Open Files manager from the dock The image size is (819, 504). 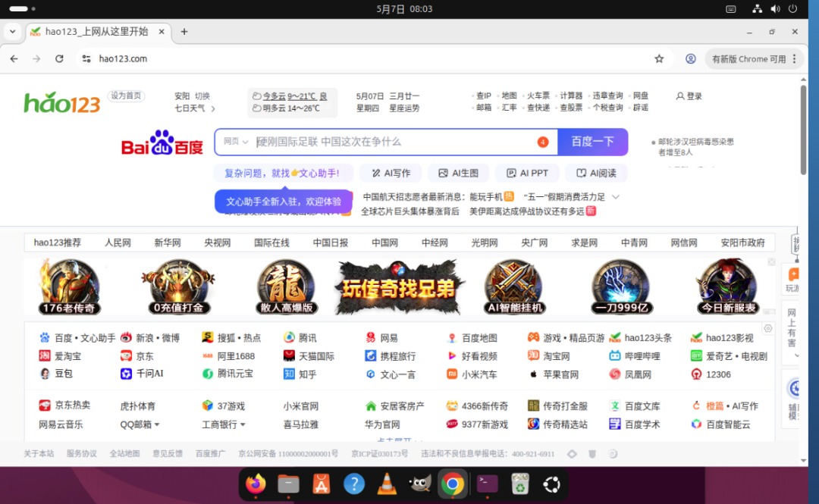[x=288, y=484]
